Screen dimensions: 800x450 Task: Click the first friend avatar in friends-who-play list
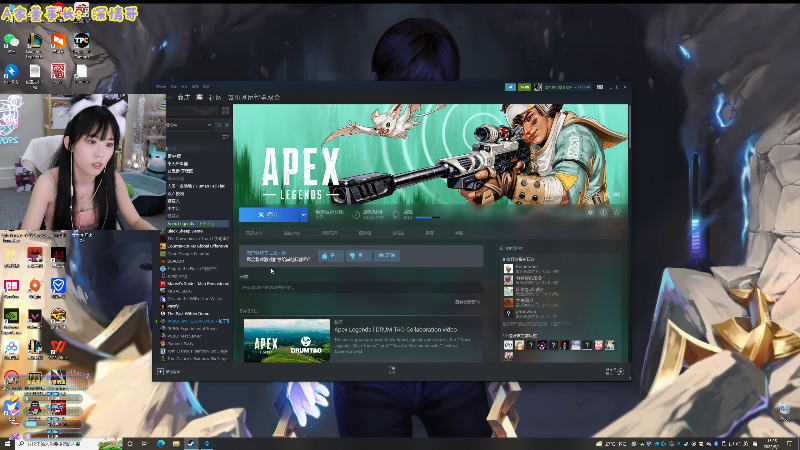point(508,269)
